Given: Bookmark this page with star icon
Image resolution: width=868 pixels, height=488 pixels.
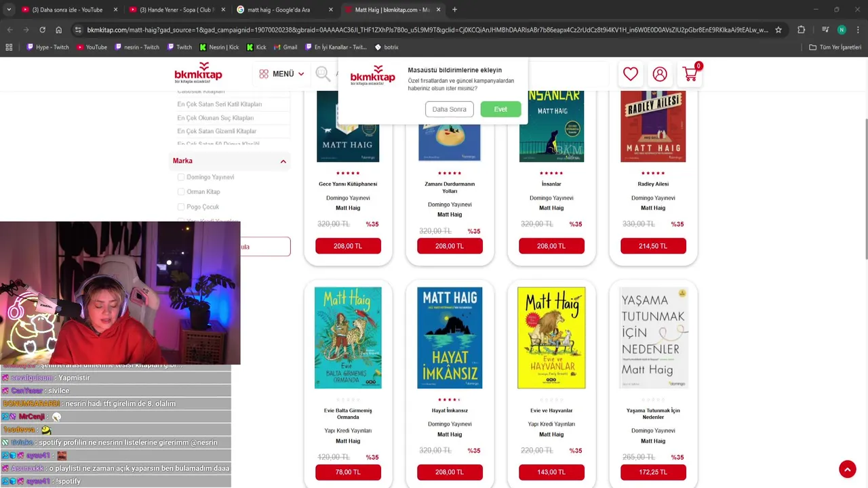Looking at the screenshot, I should tap(778, 30).
